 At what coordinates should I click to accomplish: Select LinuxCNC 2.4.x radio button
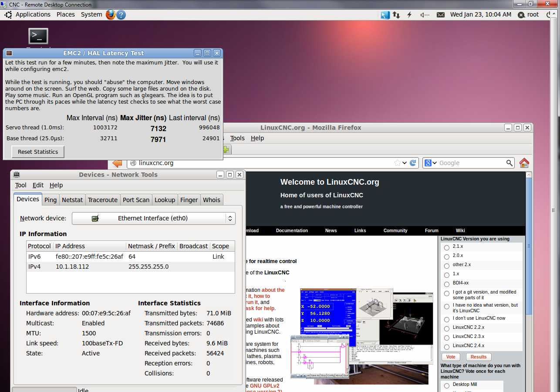click(446, 347)
